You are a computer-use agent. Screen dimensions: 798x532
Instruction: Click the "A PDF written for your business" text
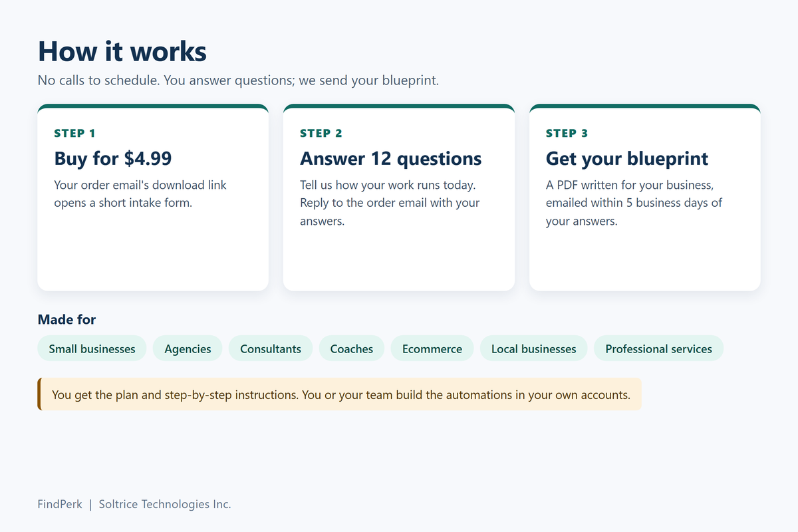[x=634, y=203]
